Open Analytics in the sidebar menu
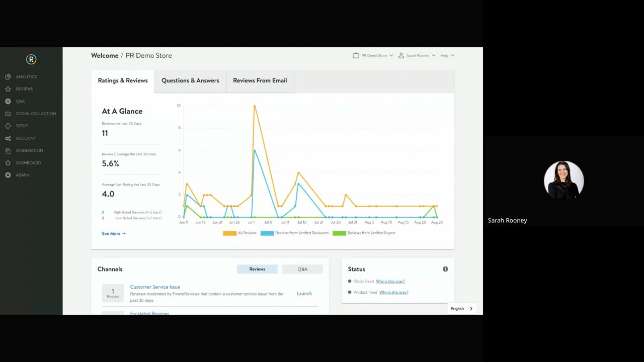The height and width of the screenshot is (362, 644). tap(26, 77)
